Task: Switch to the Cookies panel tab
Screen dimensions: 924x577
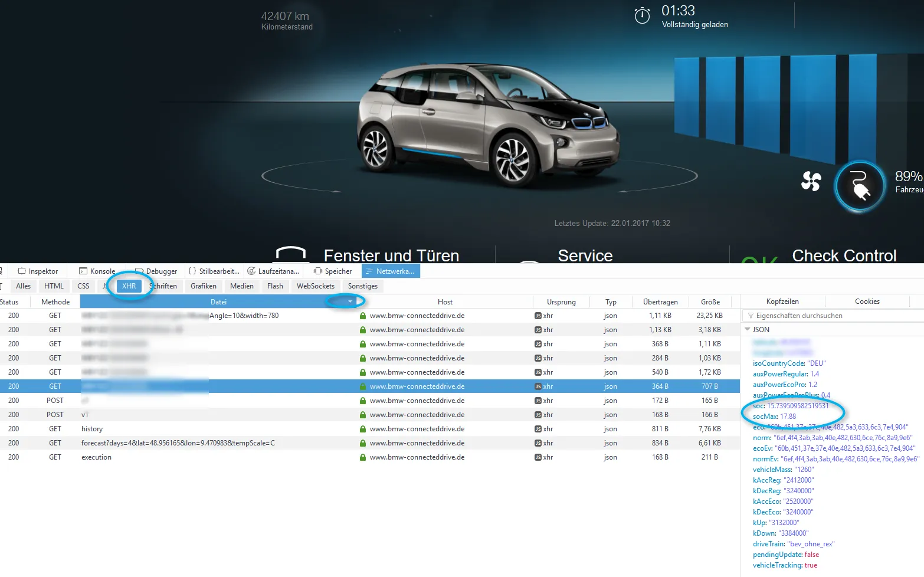Action: pyautogui.click(x=867, y=301)
